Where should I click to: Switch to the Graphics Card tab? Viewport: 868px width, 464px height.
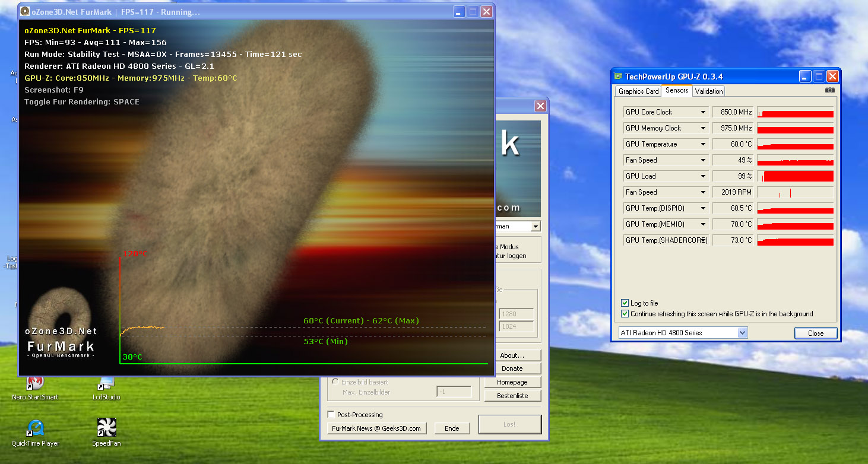638,91
